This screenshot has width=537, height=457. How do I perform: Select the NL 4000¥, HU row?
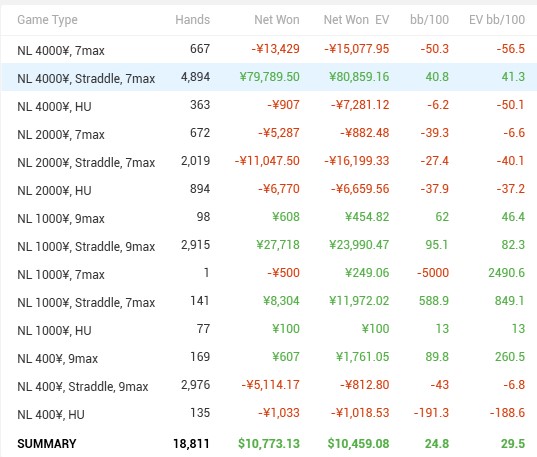(268, 105)
